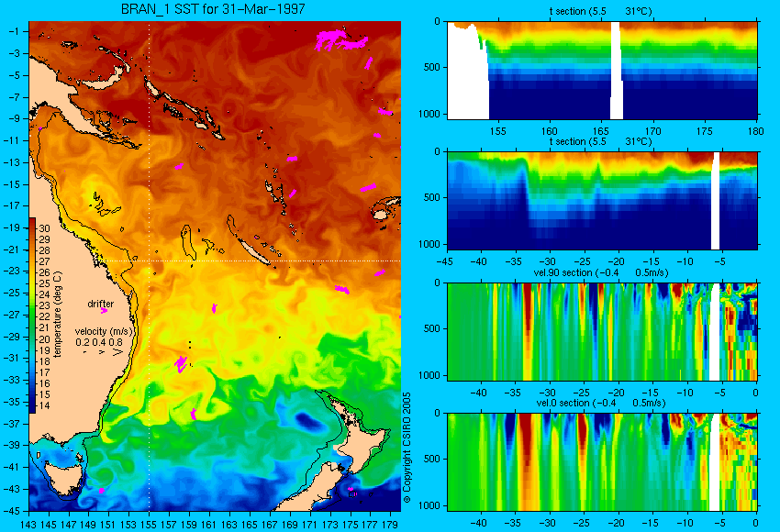
Task: Click the t section title above the 155–180 plot
Action: 600,11
